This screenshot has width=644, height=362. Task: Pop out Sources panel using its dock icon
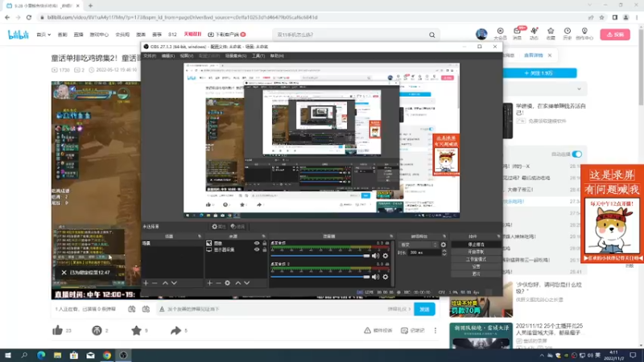(x=264, y=237)
